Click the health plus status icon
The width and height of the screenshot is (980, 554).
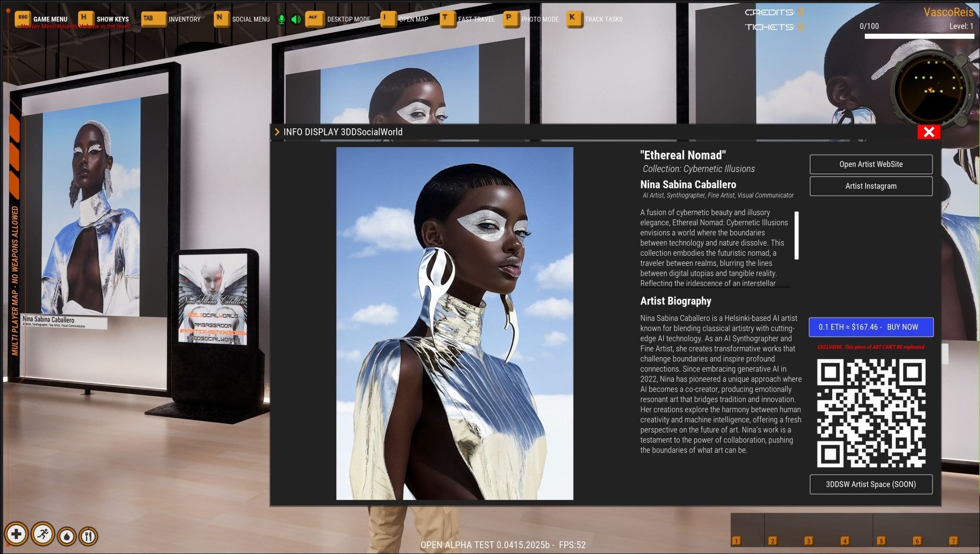(x=16, y=534)
